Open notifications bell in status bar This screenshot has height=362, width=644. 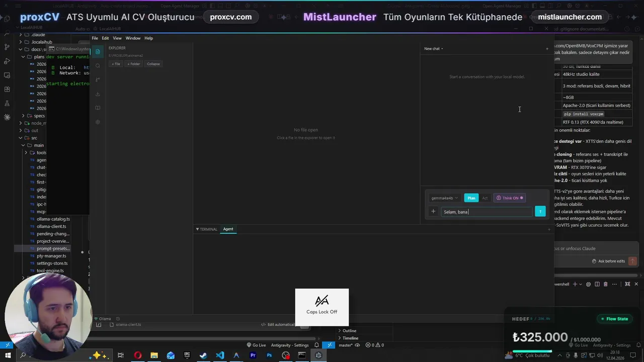click(x=316, y=345)
